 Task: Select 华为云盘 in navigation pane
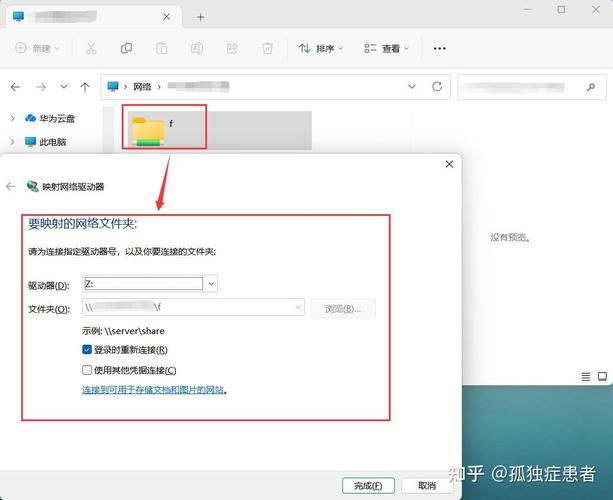tap(50, 118)
